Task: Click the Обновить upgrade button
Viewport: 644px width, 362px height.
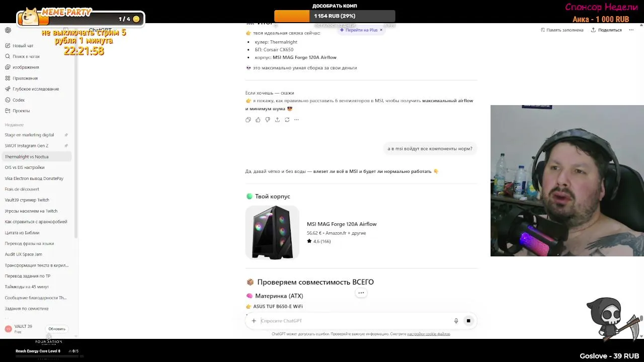Action: pos(57,329)
